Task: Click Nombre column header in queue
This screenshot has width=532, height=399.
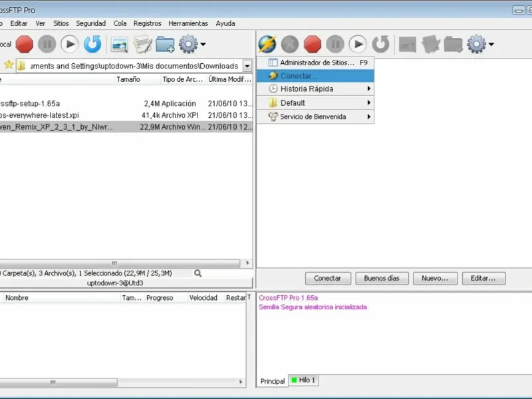Action: click(x=62, y=297)
